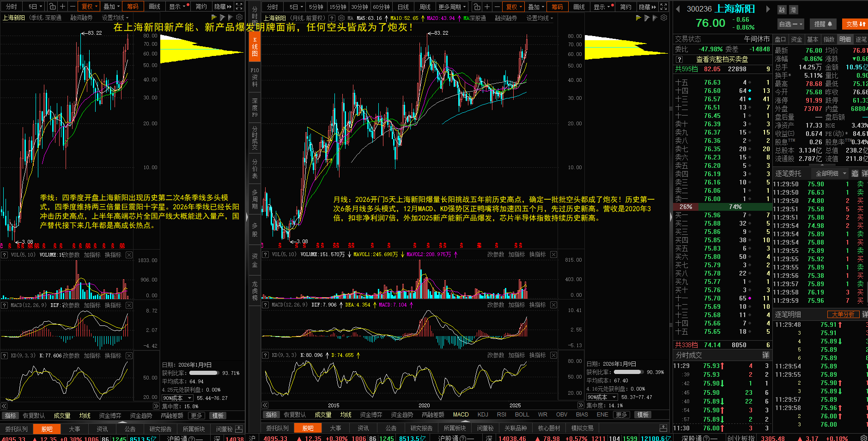Click 26% / 74% buy-sell ratio bar
868x441 pixels.
pos(722,207)
